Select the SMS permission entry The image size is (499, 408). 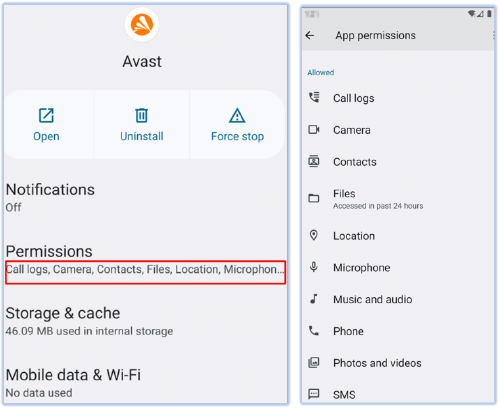coord(398,393)
